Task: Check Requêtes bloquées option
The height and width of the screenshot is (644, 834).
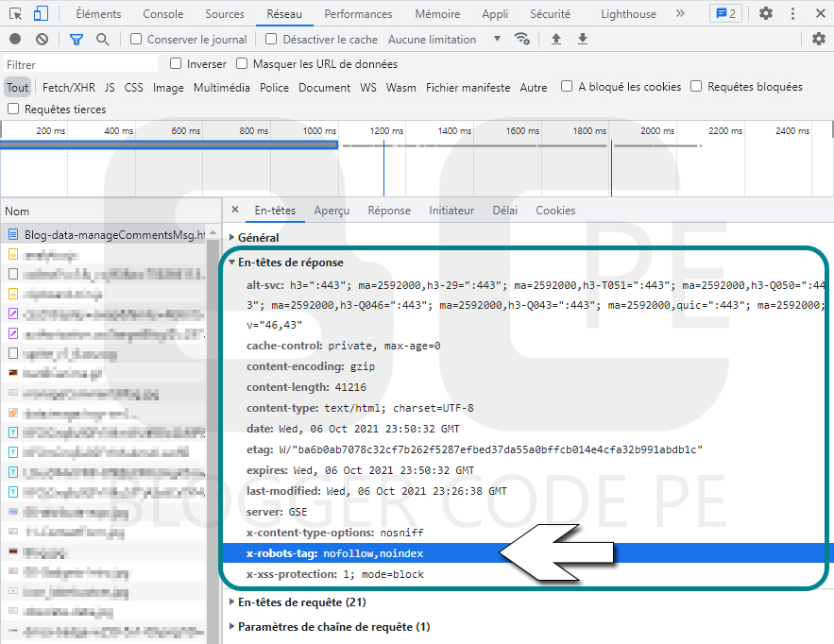Action: 696,86
